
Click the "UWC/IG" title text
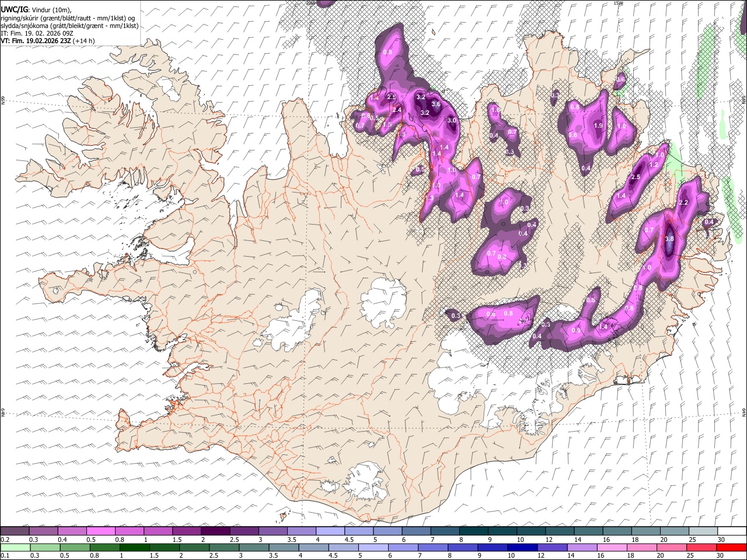[x=14, y=10]
